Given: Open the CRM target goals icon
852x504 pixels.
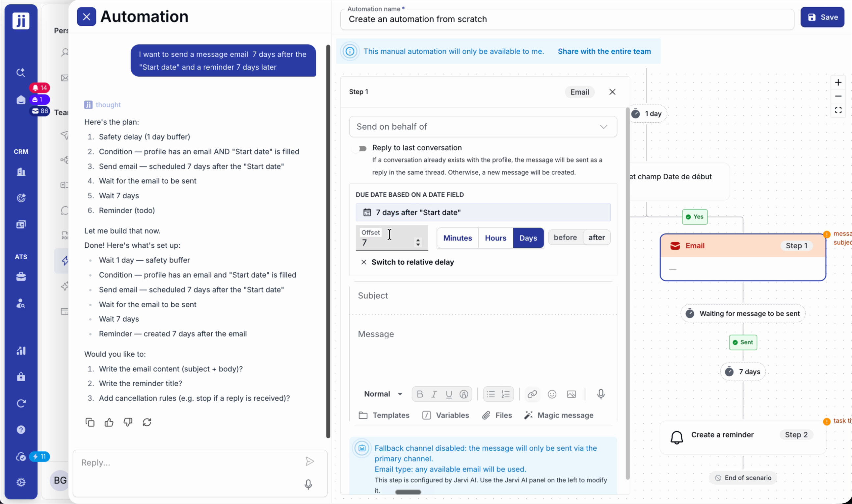Looking at the screenshot, I should (x=21, y=198).
